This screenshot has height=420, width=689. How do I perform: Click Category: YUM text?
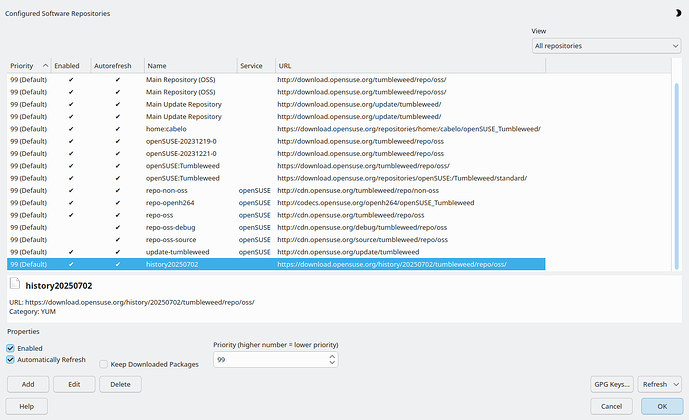tap(33, 311)
